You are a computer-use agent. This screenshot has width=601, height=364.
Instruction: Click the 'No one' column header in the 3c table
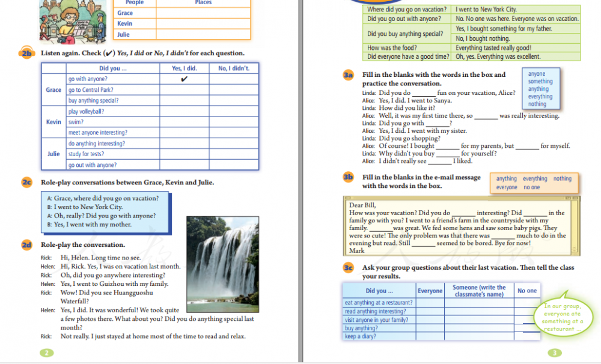coord(527,291)
